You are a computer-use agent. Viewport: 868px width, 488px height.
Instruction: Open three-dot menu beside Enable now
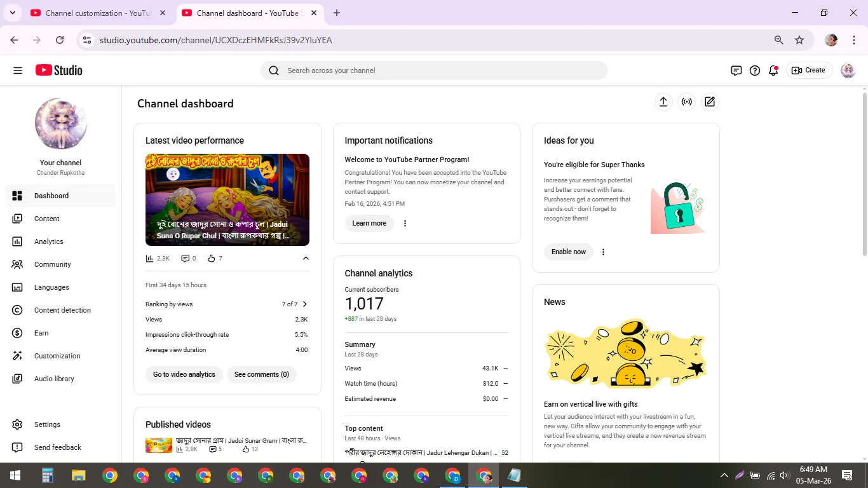603,252
